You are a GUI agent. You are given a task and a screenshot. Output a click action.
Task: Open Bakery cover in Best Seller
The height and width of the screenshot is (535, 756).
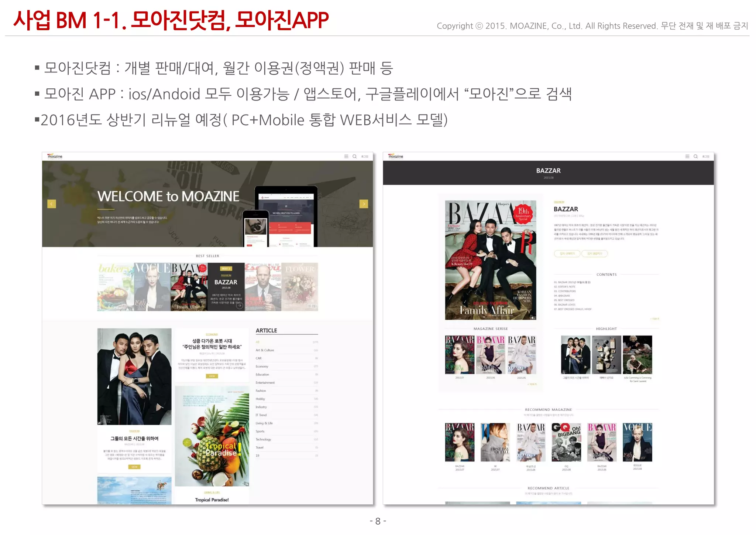click(116, 287)
